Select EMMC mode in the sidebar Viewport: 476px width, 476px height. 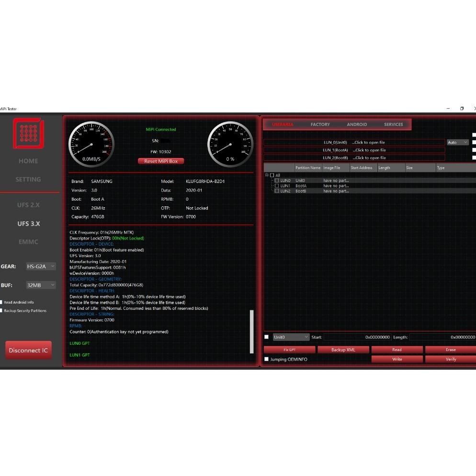[x=28, y=242]
